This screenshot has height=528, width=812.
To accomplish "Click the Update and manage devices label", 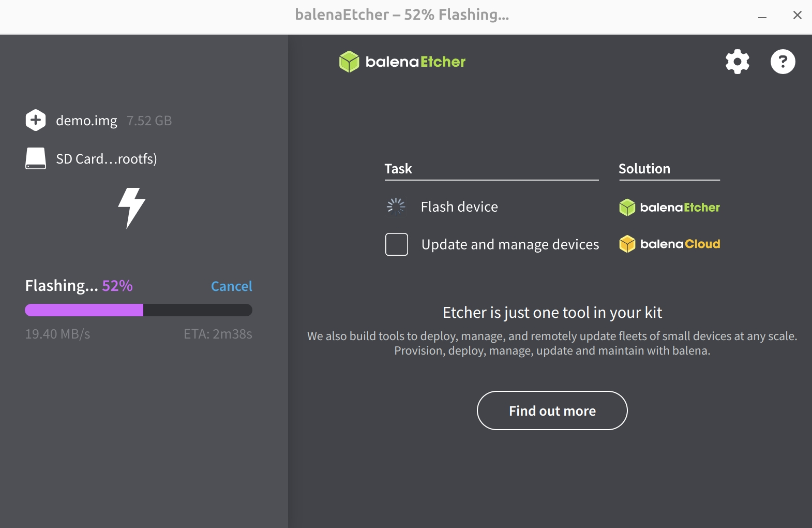I will tap(510, 244).
